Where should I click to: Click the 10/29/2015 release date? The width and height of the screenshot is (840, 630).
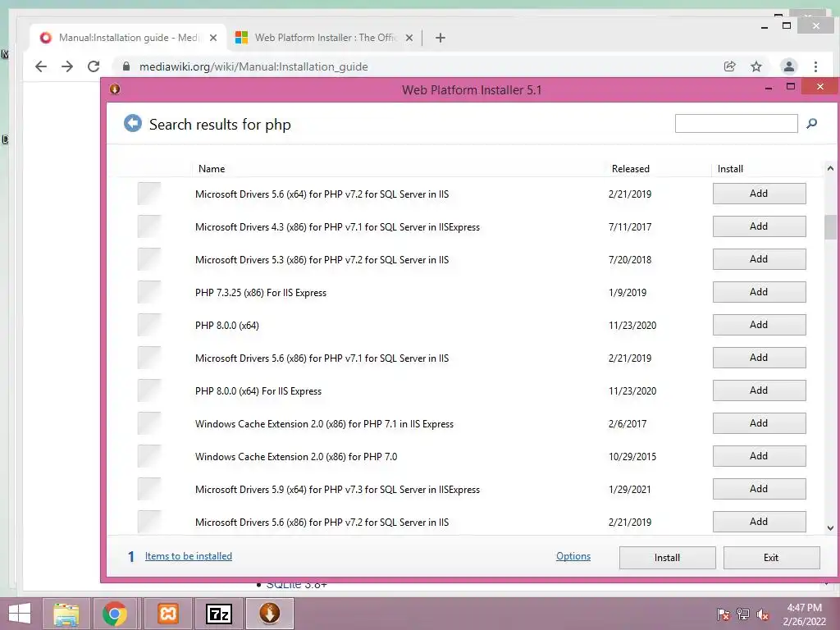(632, 456)
